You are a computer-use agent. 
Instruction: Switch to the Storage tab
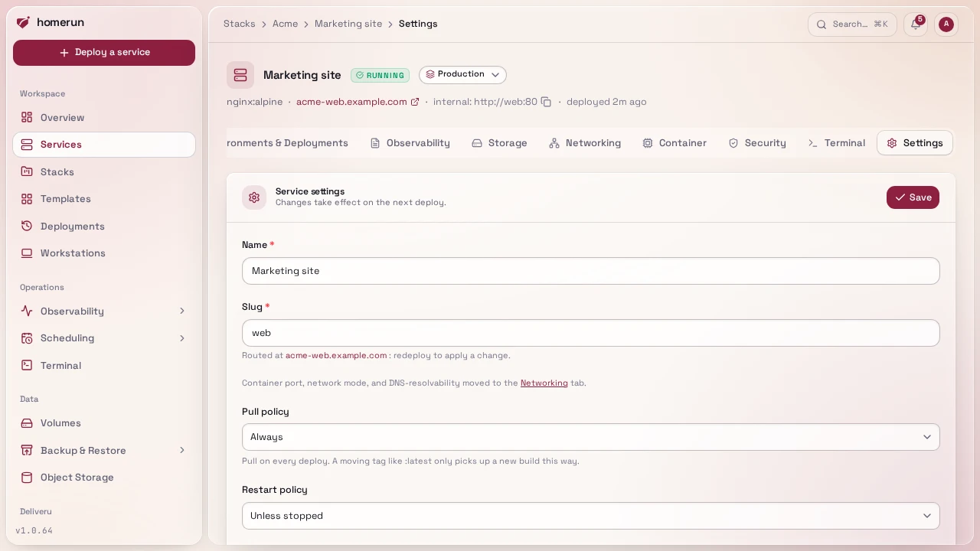point(499,143)
